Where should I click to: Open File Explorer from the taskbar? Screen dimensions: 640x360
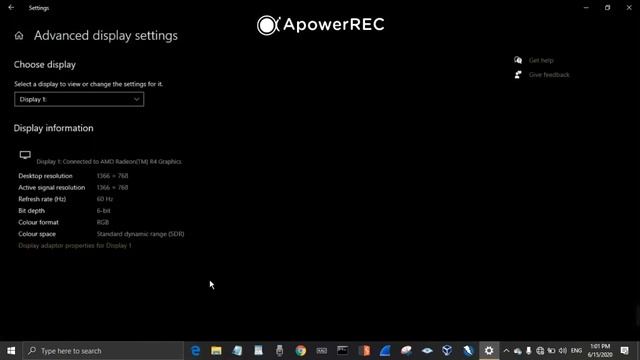[x=216, y=351]
